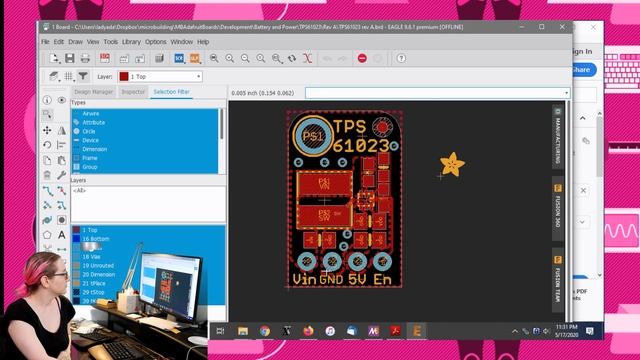Select the Align tool

click(x=62, y=145)
